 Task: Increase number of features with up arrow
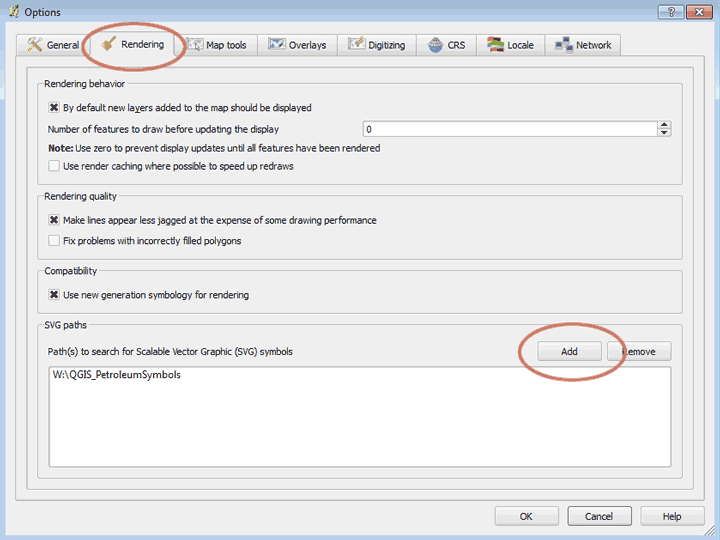click(664, 125)
